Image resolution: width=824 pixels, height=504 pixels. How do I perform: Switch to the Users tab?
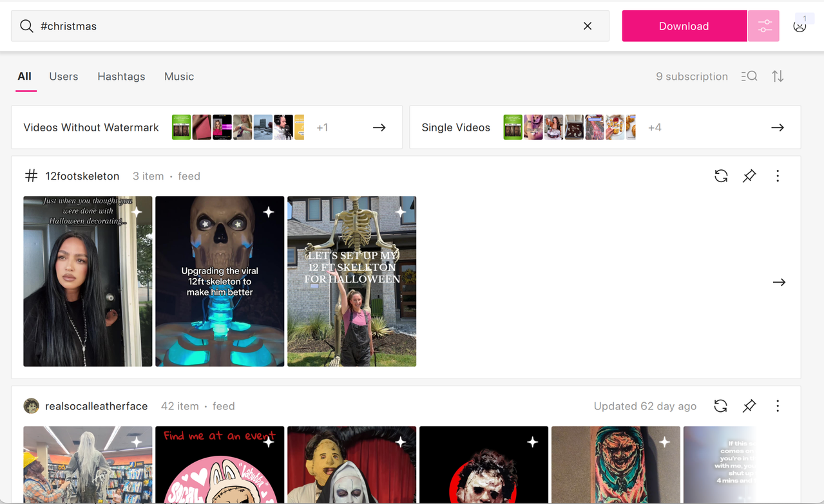click(64, 77)
